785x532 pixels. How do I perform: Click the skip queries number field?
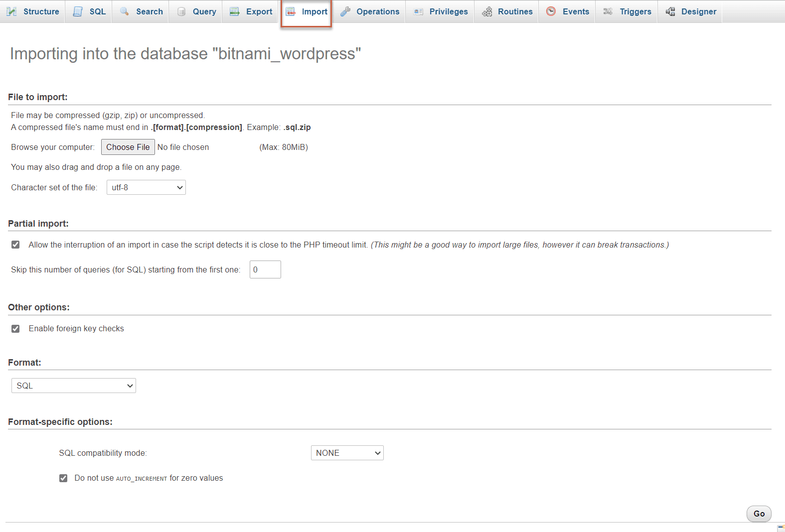(x=265, y=269)
